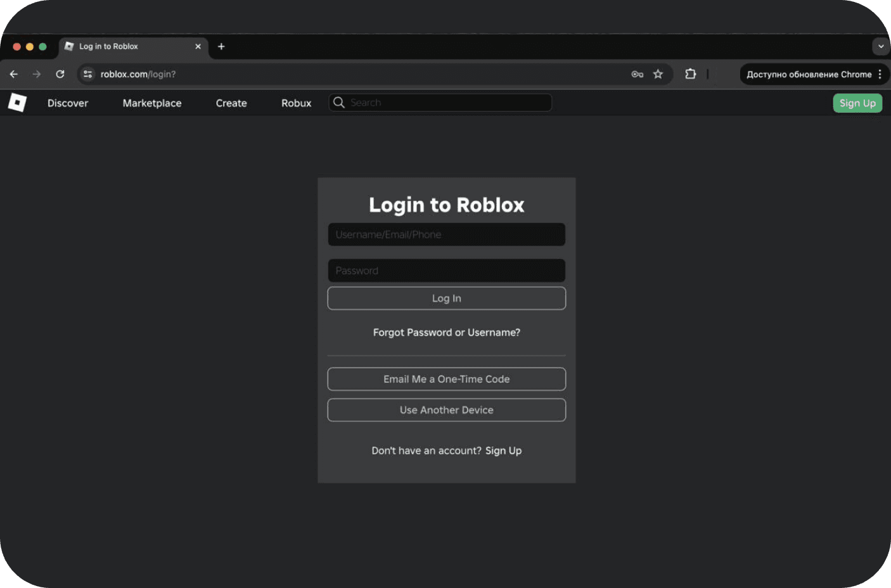Go to Marketplace in navigation bar
891x588 pixels.
coord(152,103)
